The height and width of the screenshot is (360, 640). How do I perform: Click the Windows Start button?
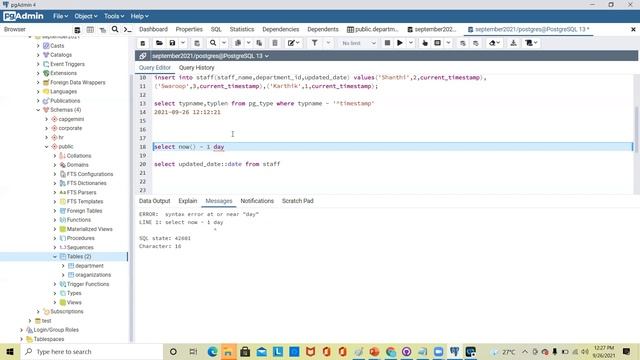point(10,351)
